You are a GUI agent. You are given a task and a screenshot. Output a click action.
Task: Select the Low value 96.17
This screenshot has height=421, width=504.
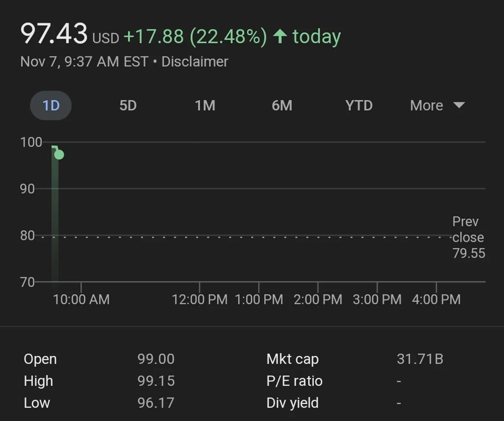tap(155, 403)
